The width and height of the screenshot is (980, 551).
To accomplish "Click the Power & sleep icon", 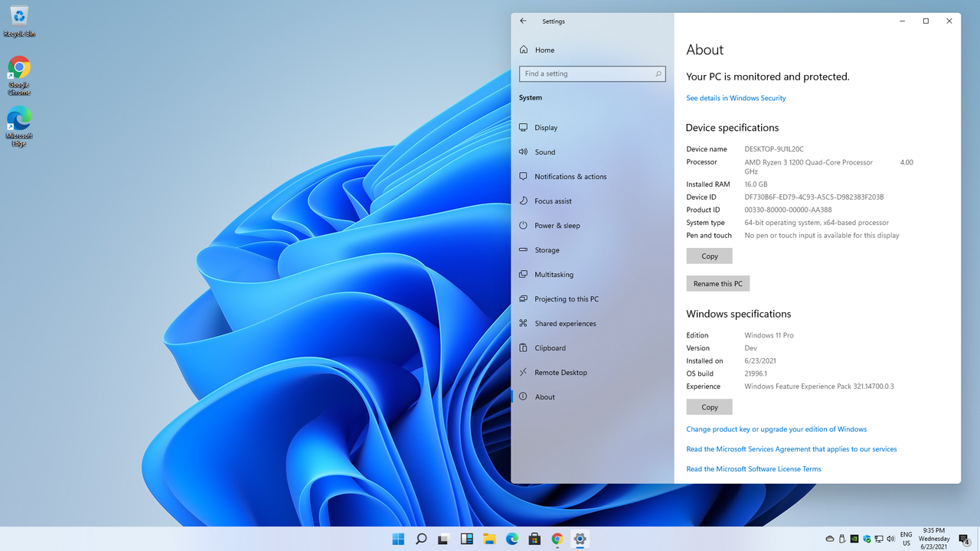I will tap(523, 226).
